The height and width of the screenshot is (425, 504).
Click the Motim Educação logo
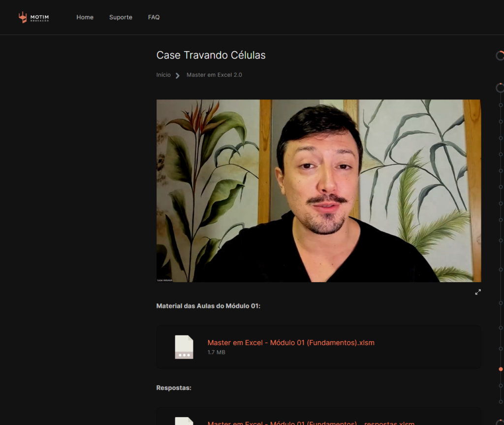pos(33,17)
